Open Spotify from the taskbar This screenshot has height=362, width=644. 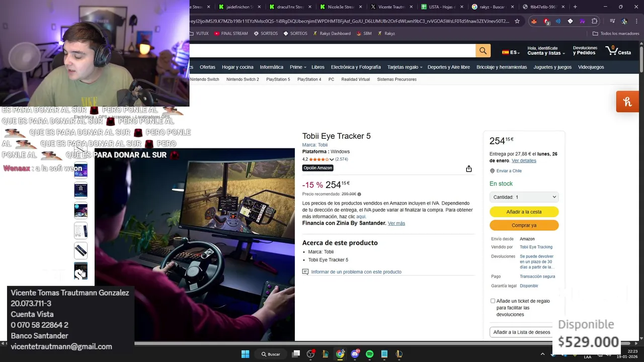tap(370, 354)
